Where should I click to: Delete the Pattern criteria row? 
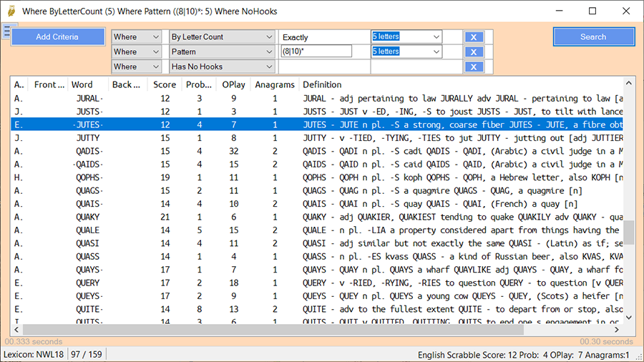(x=472, y=52)
